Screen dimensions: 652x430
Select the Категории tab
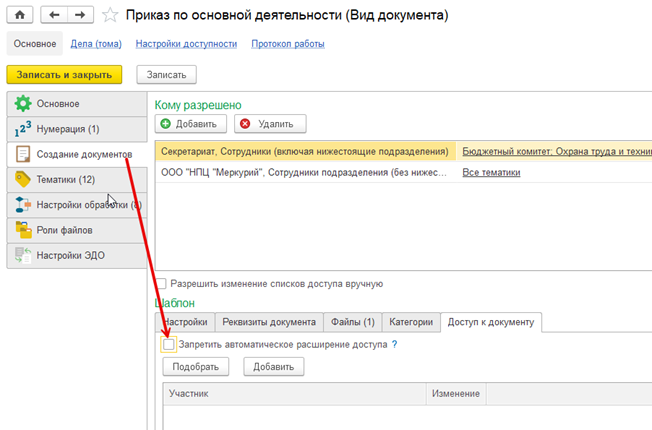click(411, 322)
